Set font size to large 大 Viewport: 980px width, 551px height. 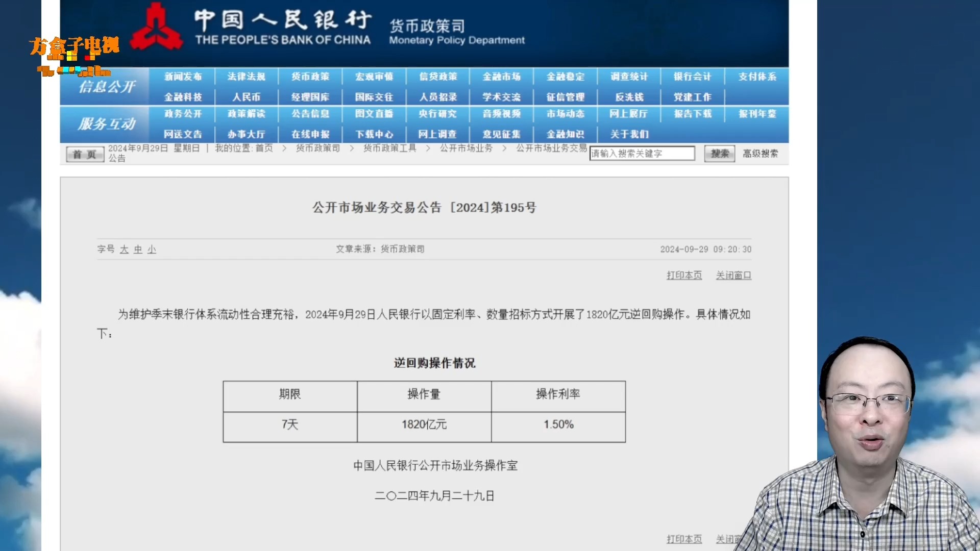coord(124,249)
